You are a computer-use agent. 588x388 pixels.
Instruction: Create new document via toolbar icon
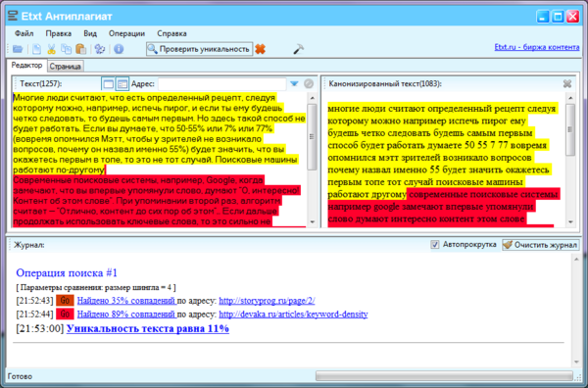(x=36, y=49)
